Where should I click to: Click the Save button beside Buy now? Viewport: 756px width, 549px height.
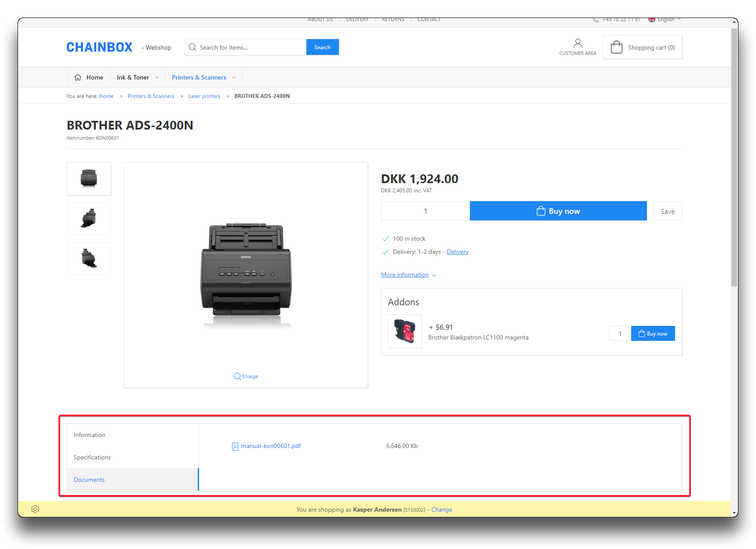pos(667,211)
